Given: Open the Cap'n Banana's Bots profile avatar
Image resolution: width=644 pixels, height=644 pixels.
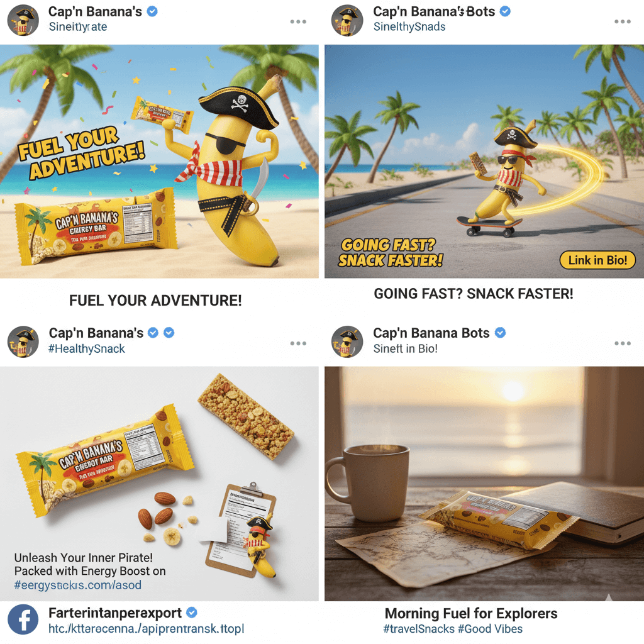Looking at the screenshot, I should (347, 20).
